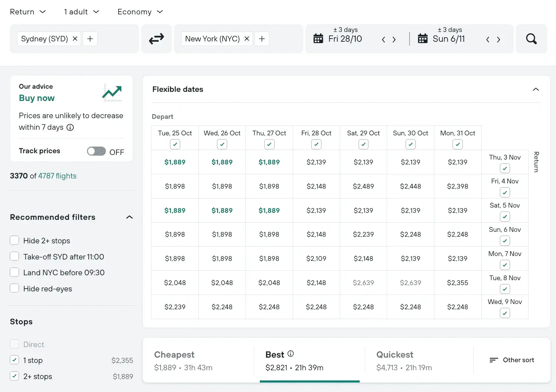Remove New York (NYC) using its X
Viewport: 556px width, 392px height.
pos(247,39)
